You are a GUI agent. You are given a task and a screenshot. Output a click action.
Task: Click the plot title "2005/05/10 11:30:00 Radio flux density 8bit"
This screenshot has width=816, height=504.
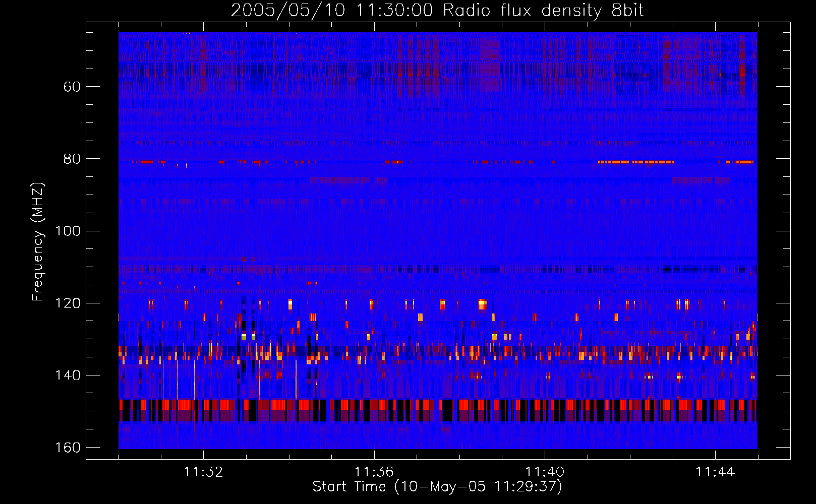[437, 11]
